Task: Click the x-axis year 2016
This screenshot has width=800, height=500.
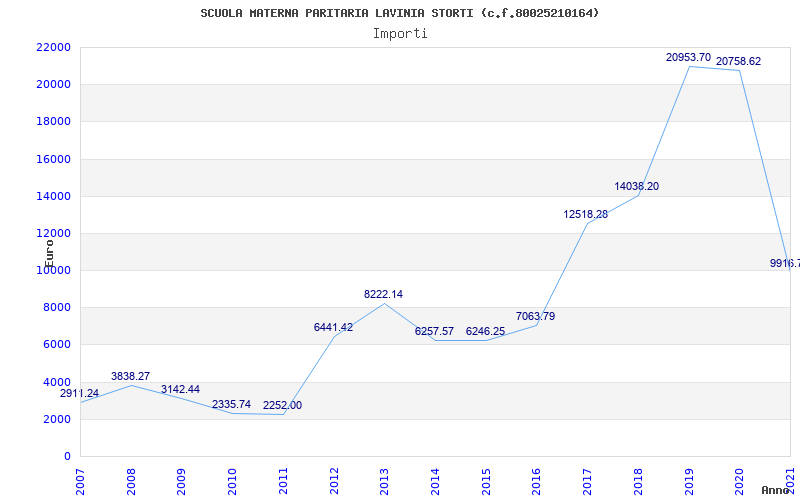Action: (x=536, y=482)
